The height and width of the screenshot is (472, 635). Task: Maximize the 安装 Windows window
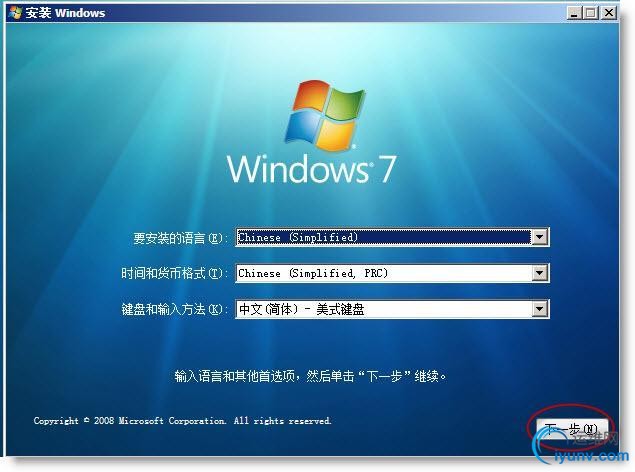pyautogui.click(x=590, y=13)
